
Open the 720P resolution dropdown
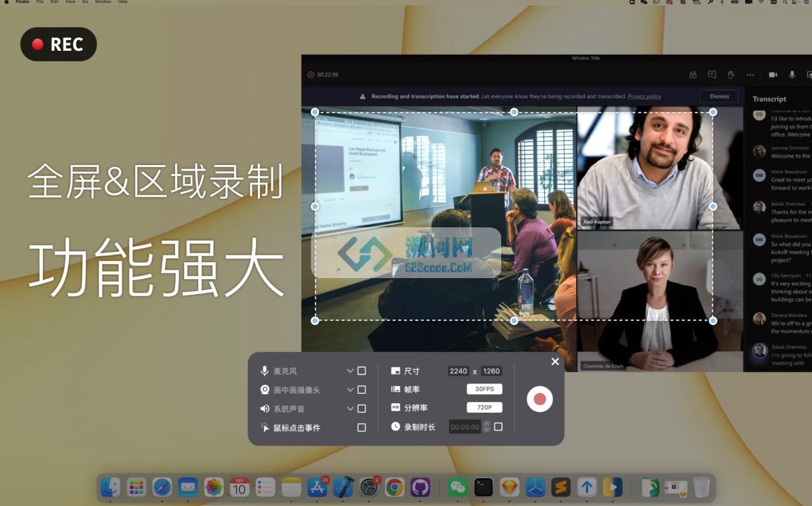pos(485,408)
